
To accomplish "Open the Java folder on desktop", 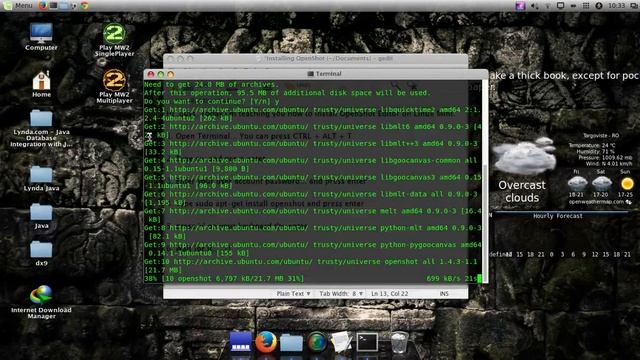I will 41,216.
